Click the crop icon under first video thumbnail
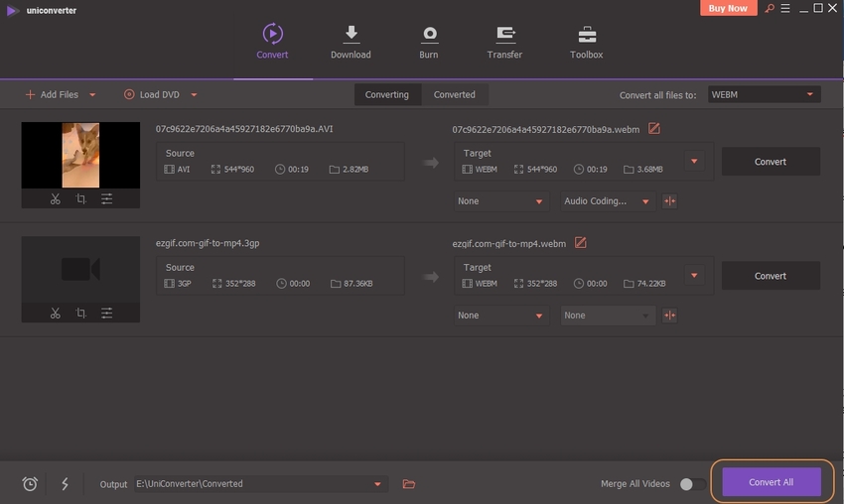This screenshot has height=504, width=844. [x=80, y=199]
